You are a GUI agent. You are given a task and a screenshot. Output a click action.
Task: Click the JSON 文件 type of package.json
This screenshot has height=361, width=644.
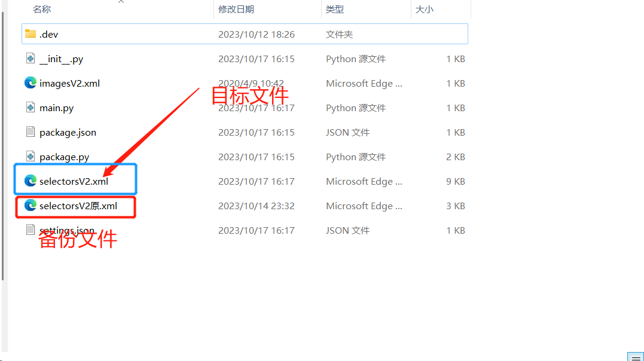pyautogui.click(x=347, y=133)
